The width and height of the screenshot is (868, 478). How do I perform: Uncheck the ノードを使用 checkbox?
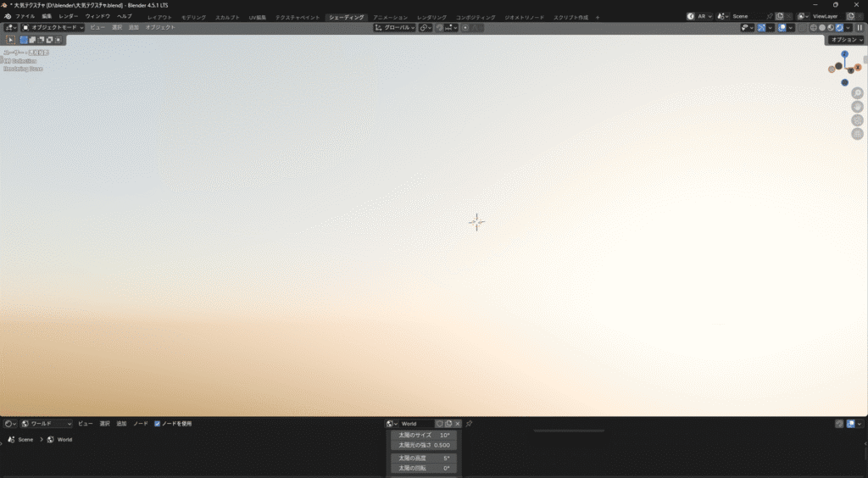(157, 424)
